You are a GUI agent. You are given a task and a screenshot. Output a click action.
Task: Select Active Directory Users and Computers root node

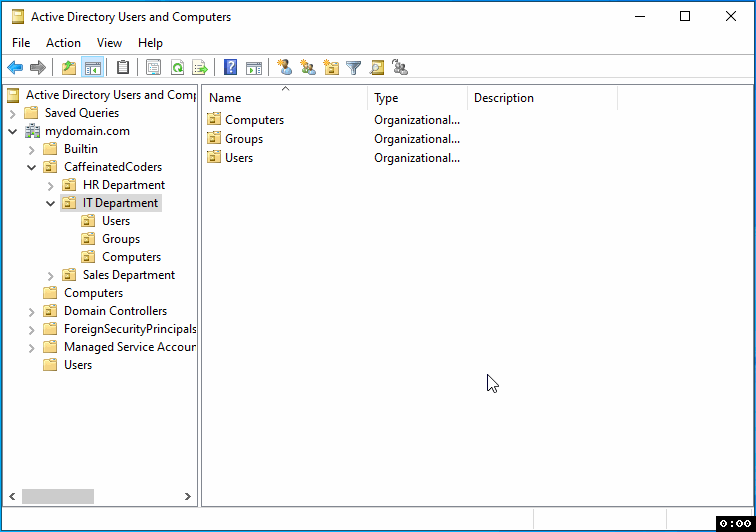(x=111, y=95)
